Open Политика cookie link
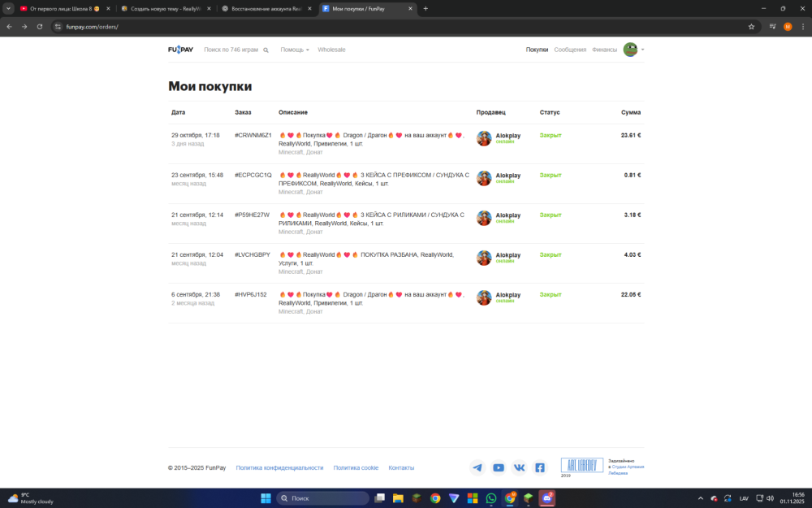Screen dimensions: 812x508 coord(356,467)
